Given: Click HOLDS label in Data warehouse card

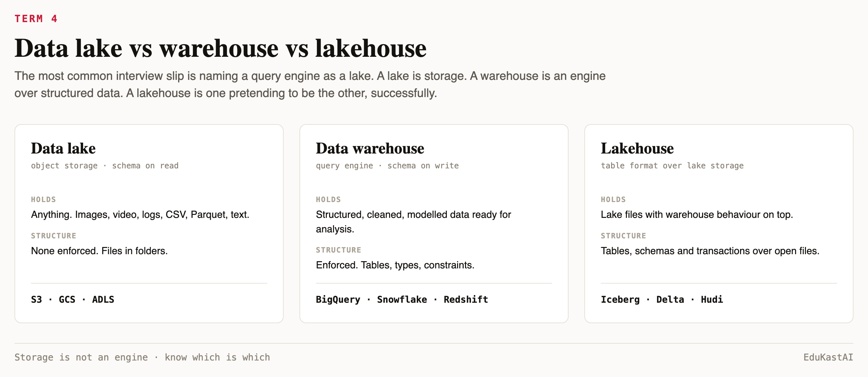Looking at the screenshot, I should tap(328, 200).
